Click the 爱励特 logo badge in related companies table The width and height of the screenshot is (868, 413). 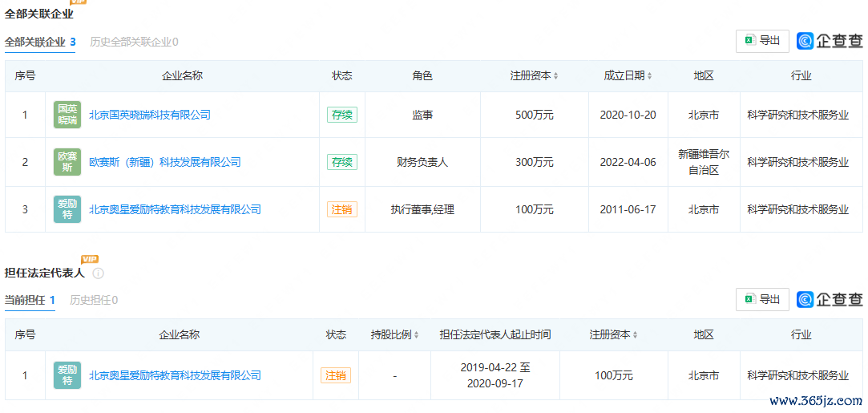click(x=67, y=209)
